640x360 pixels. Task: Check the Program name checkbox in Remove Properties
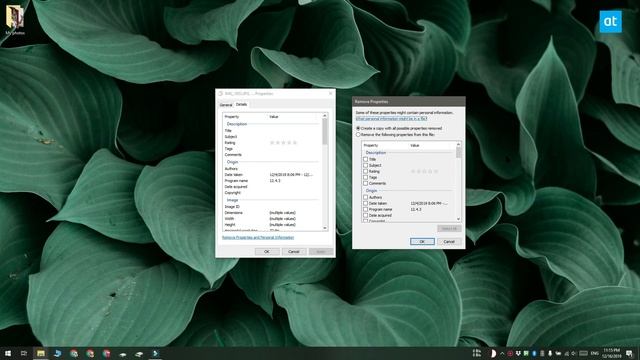pos(365,209)
